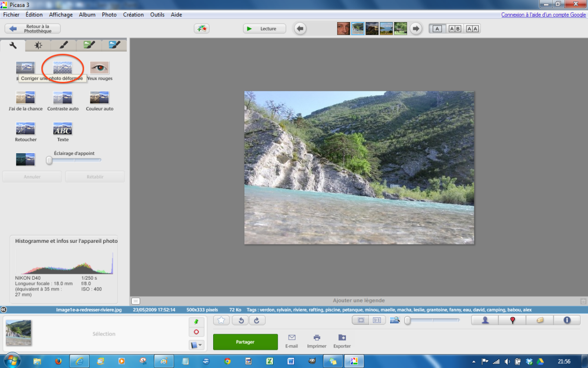Click the Exporter button
Viewport: 588px width, 368px height.
click(342, 342)
